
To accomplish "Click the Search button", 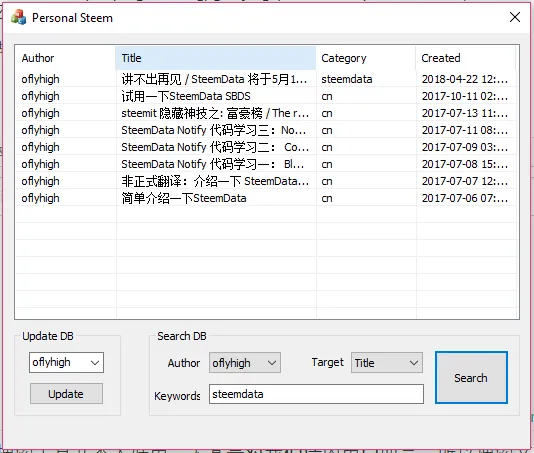I will [471, 378].
